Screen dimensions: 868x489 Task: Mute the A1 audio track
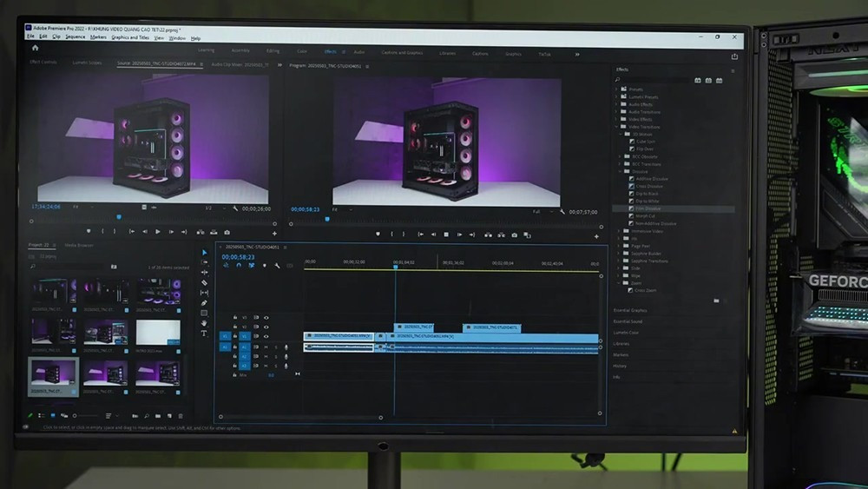click(x=266, y=347)
